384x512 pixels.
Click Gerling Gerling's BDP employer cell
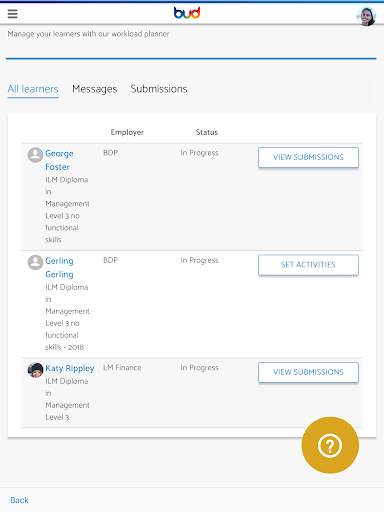[111, 260]
